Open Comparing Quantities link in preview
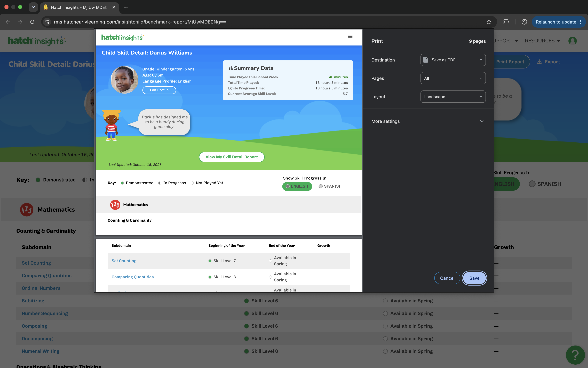Image resolution: width=588 pixels, height=368 pixels. pyautogui.click(x=133, y=277)
